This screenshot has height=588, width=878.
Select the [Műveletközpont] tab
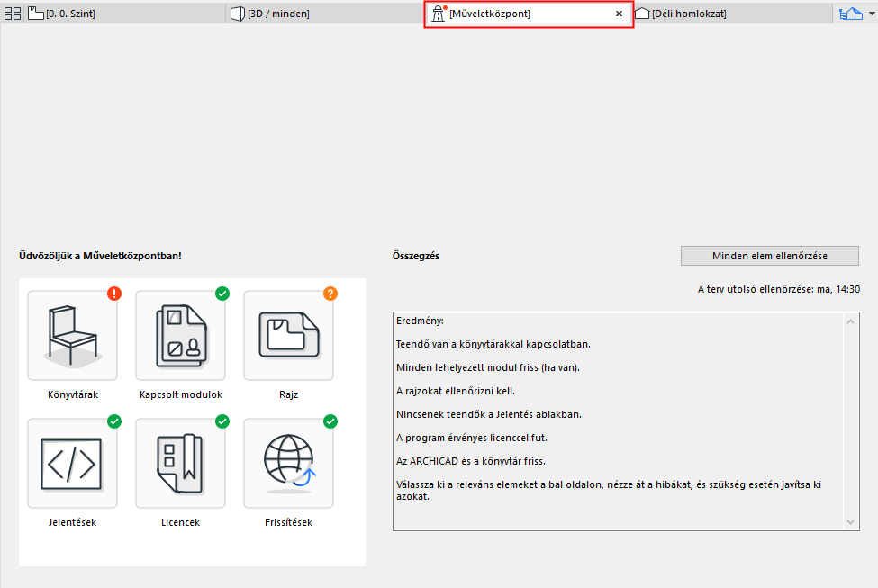click(528, 14)
